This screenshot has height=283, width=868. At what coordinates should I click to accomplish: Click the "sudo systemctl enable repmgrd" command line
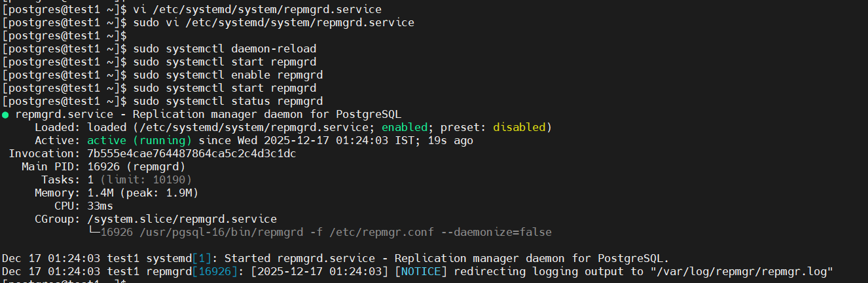[228, 75]
